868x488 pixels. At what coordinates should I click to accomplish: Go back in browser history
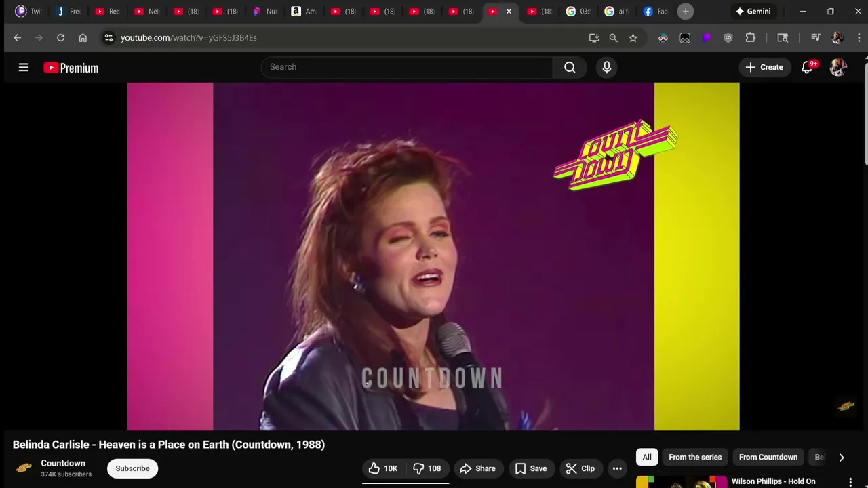coord(18,38)
